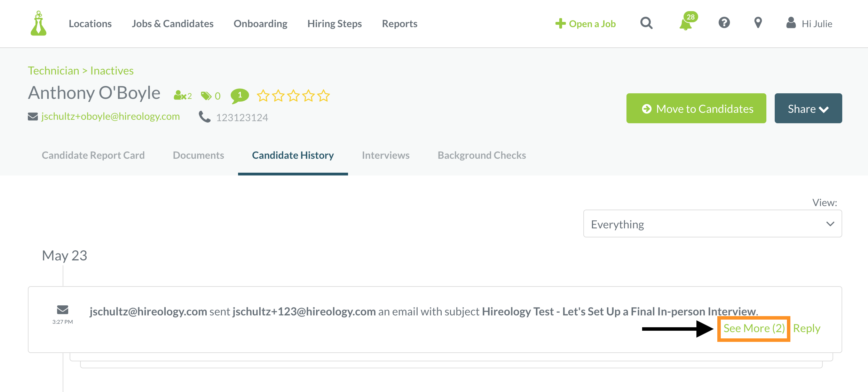Expand the Share dropdown button

[808, 108]
